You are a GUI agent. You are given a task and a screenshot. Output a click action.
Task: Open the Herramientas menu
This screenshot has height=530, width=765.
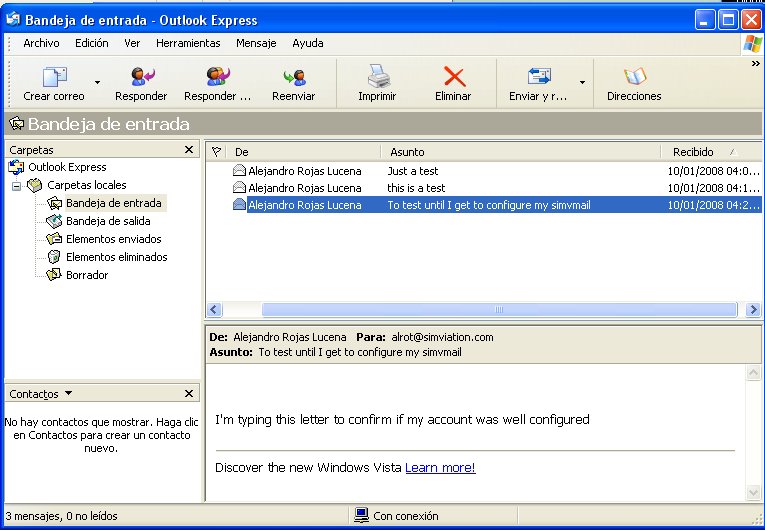(x=188, y=43)
